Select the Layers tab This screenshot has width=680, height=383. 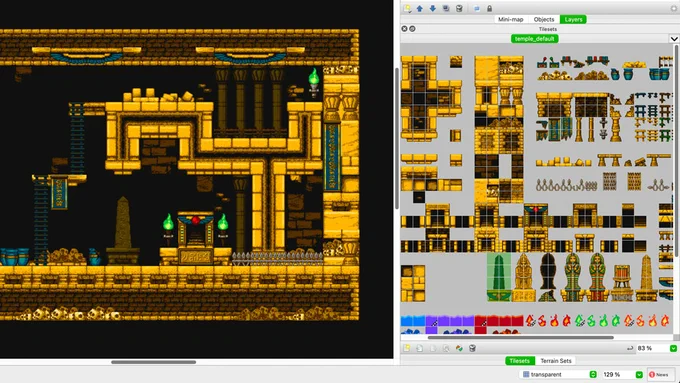(573, 19)
